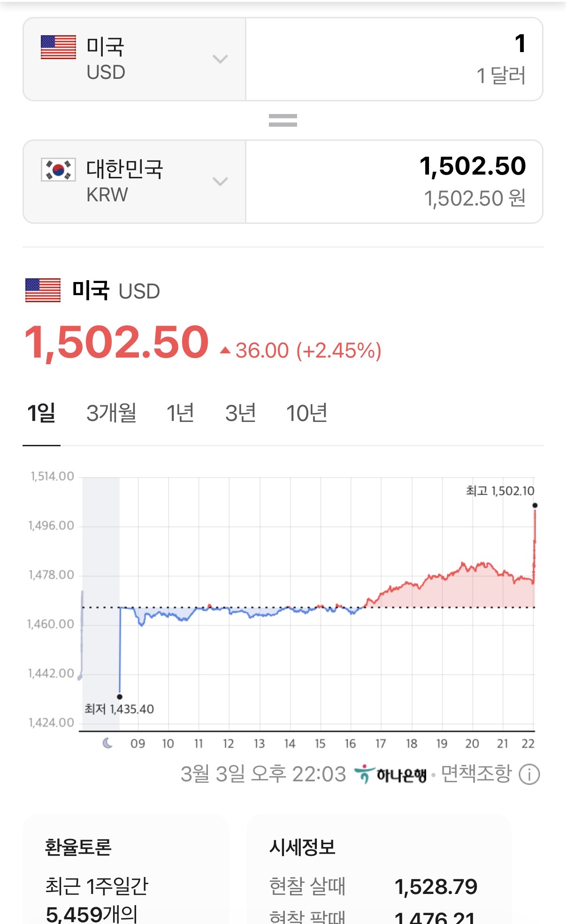Image resolution: width=566 pixels, height=924 pixels.
Task: Switch to the 1년 chart tab
Action: click(x=180, y=413)
